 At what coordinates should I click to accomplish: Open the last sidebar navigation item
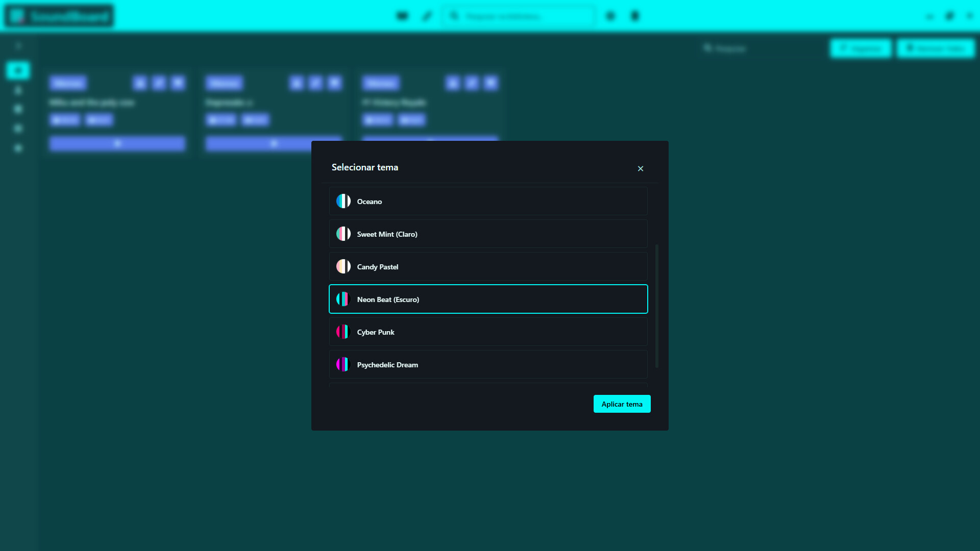[18, 148]
